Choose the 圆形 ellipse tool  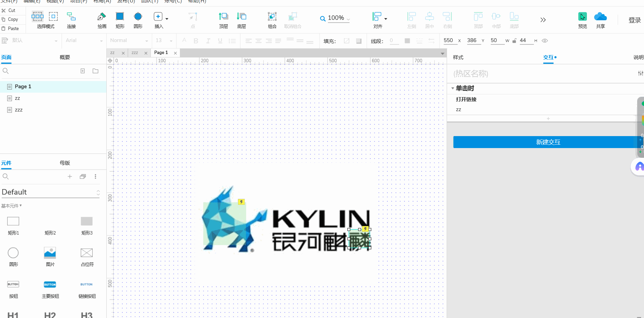pos(138,16)
